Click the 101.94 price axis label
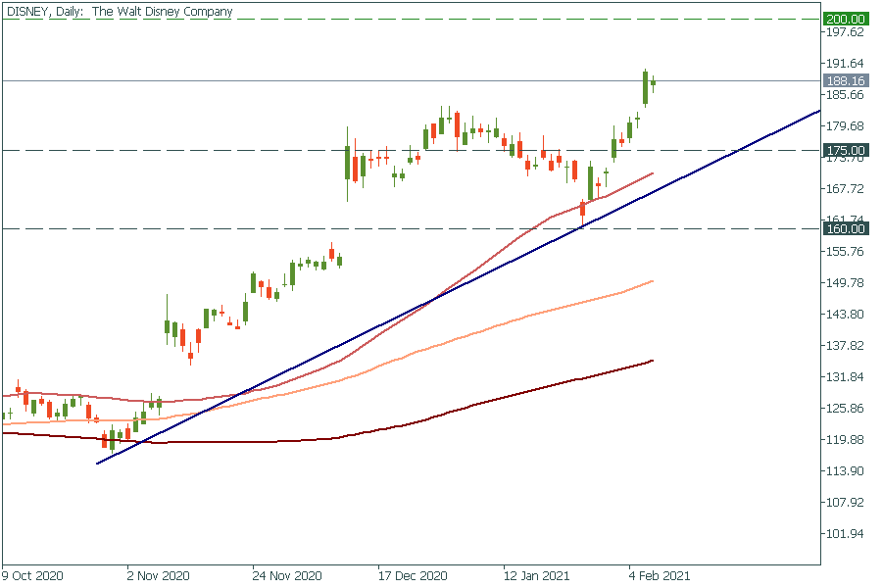Viewport: 882px width, 588px height. pos(845,534)
